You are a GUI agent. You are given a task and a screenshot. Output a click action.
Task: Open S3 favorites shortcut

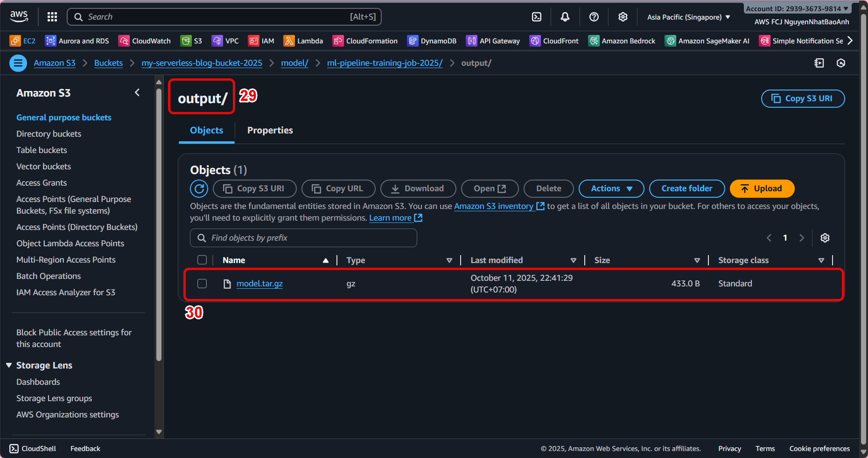(x=191, y=41)
